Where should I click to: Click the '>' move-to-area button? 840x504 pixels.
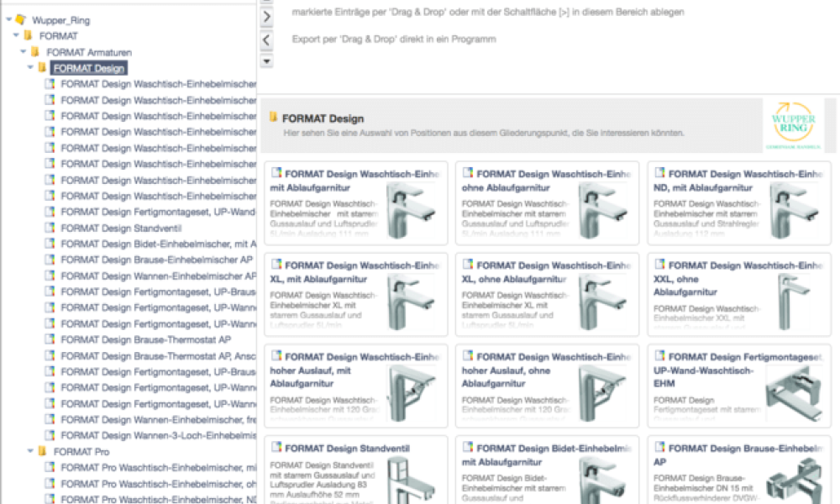pos(266,17)
